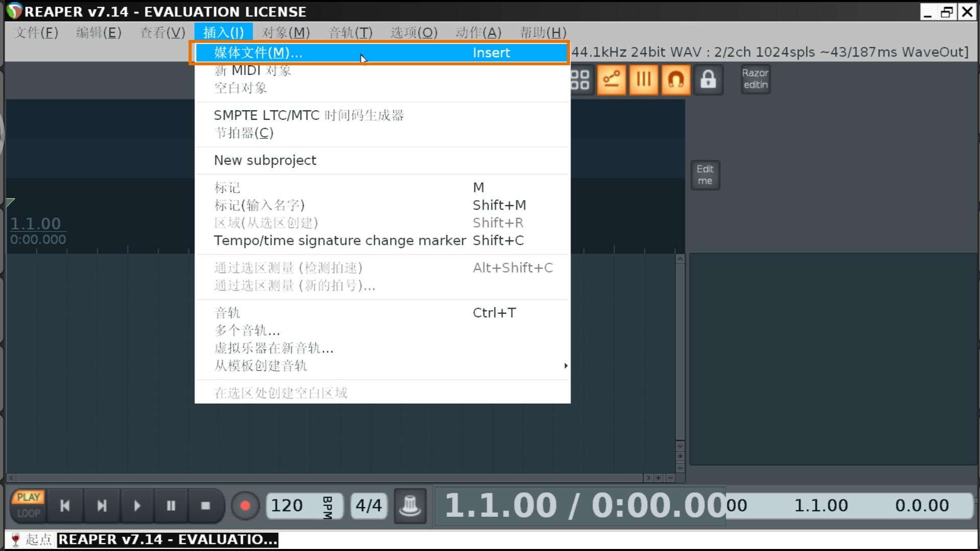The width and height of the screenshot is (980, 551).
Task: Close the 插入(I) menu
Action: click(x=224, y=33)
